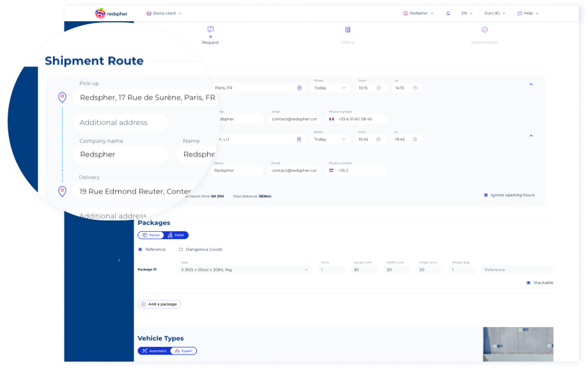The image size is (588, 368).
Task: Toggle the Reference checkbox
Action: (x=140, y=250)
